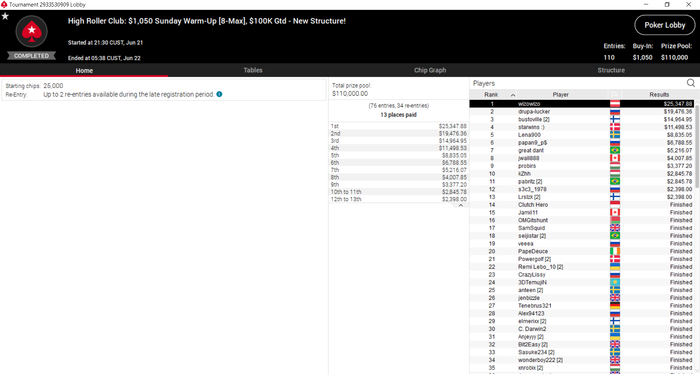Screen dimensions: 700x375
Task: Open the Chip Graph tab
Action: click(x=430, y=70)
